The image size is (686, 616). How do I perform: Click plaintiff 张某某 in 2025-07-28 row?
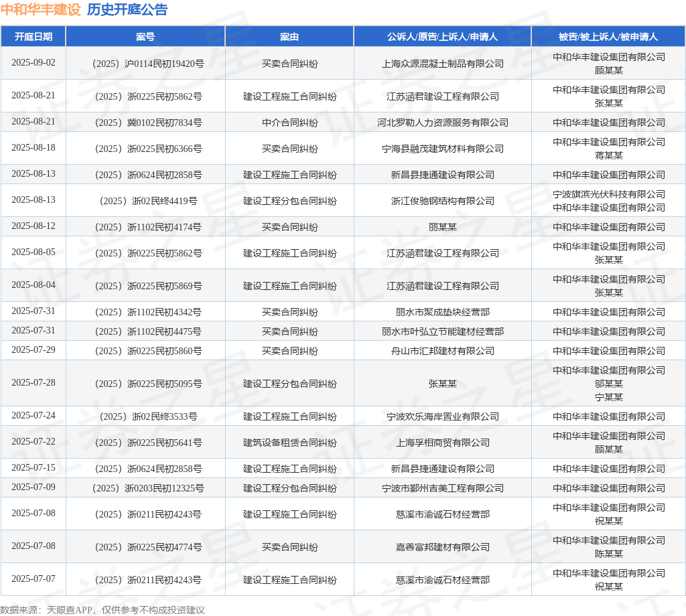coord(443,384)
